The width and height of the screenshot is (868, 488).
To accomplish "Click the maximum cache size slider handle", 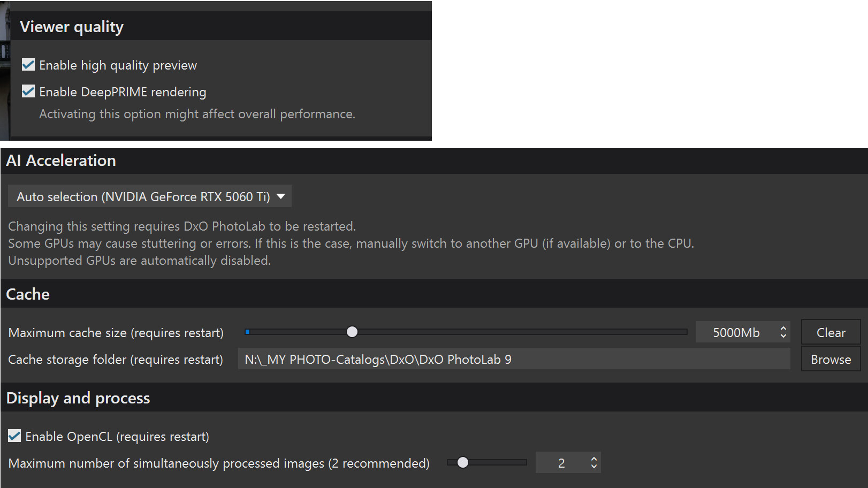I will (x=352, y=332).
